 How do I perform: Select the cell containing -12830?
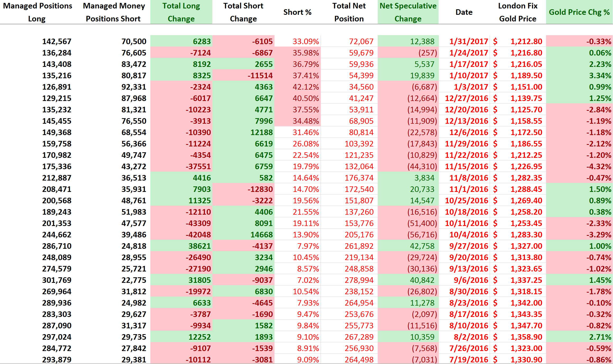[x=243, y=189]
